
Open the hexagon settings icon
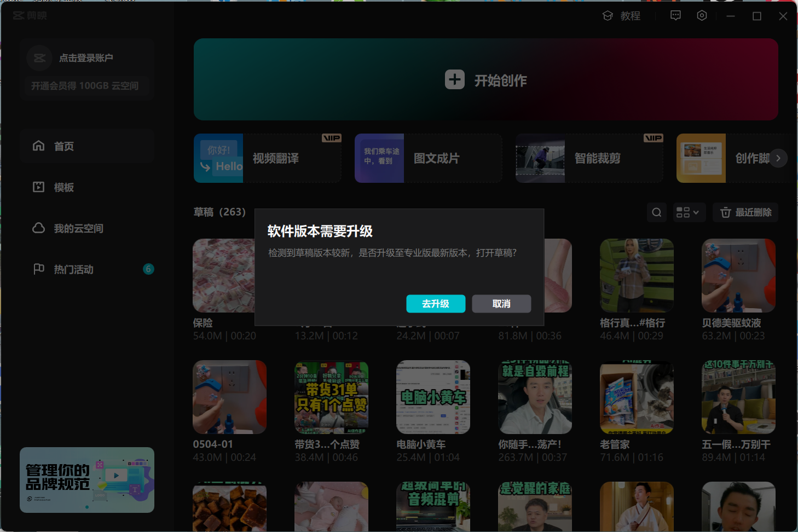pos(702,16)
